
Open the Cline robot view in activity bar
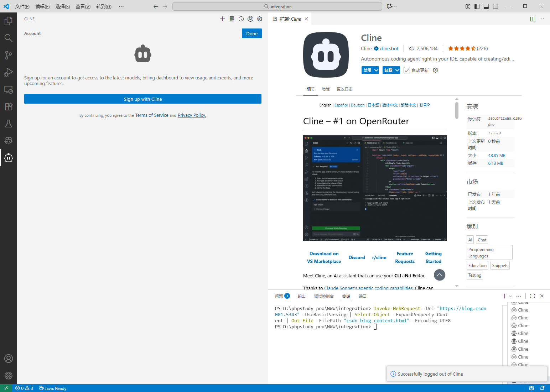coord(9,158)
